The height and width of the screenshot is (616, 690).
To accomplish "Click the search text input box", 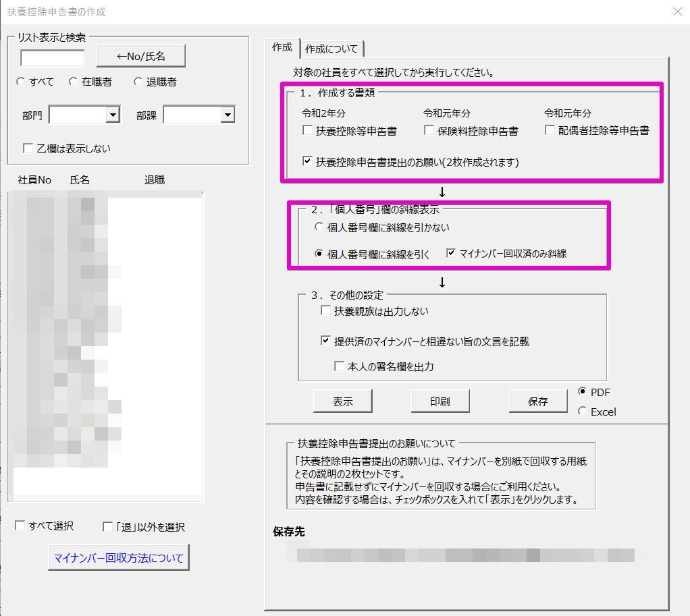I will 53,58.
